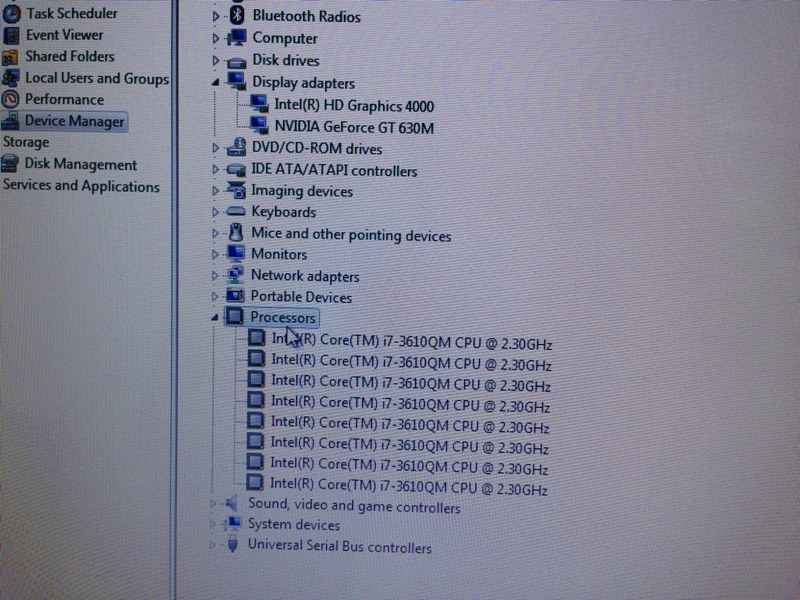Click the Keyboards device icon
This screenshot has height=600, width=800.
236,212
